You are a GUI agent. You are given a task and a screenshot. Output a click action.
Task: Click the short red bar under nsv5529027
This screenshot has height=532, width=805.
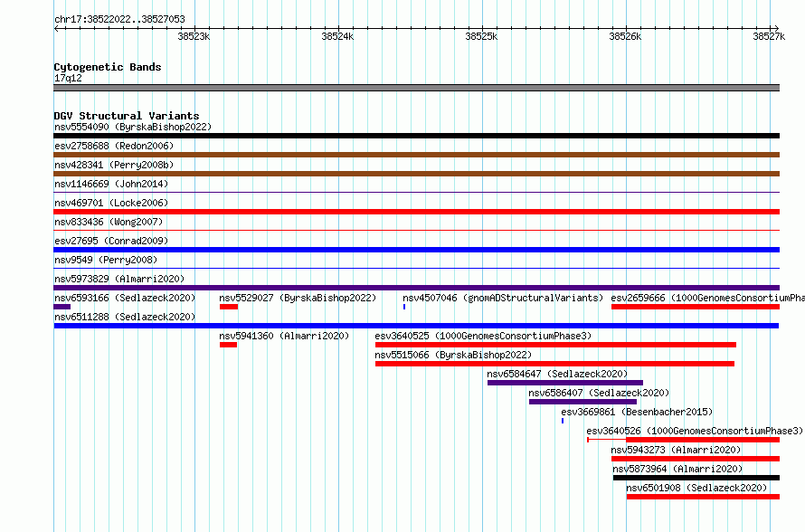tap(229, 307)
